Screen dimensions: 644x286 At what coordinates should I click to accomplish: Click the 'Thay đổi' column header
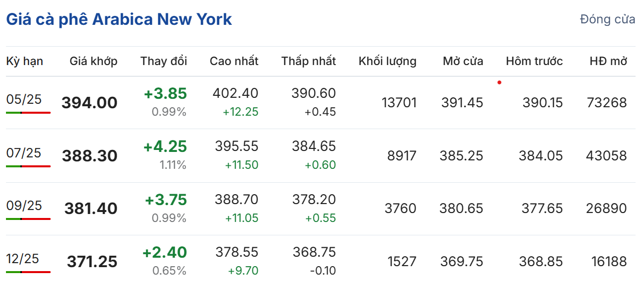163,61
